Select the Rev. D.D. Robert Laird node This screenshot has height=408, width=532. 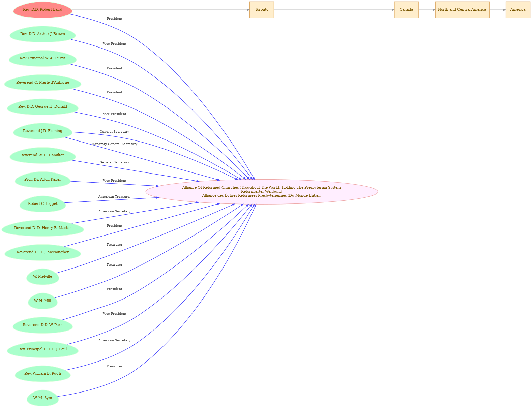click(43, 10)
